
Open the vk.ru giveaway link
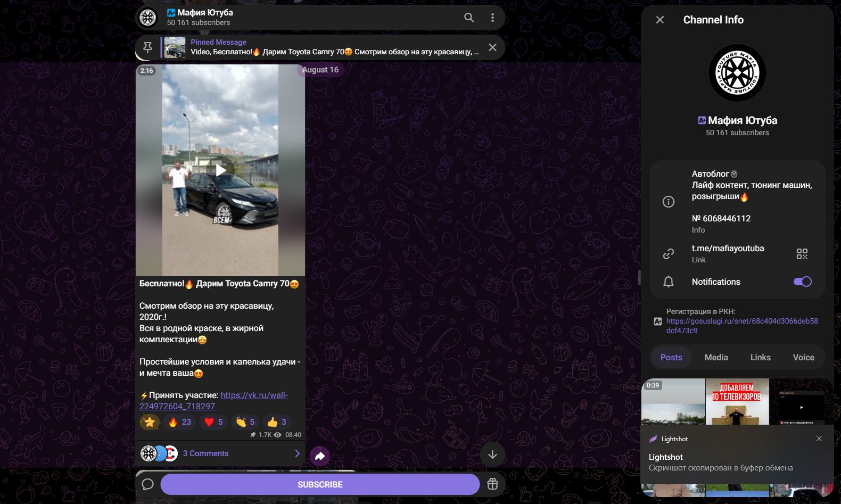(x=213, y=401)
